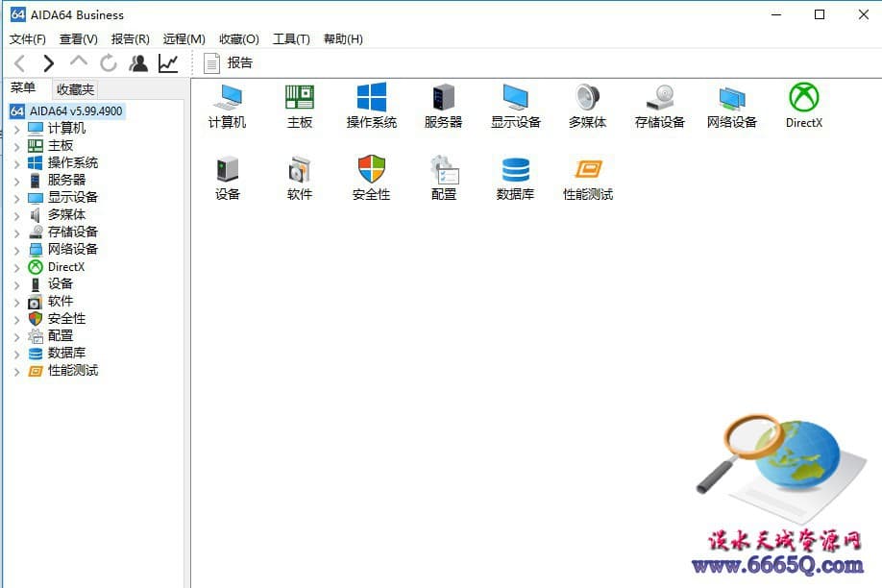Minimize the AIDA64 Business window
Screen dimensions: 882x588
tap(777, 14)
